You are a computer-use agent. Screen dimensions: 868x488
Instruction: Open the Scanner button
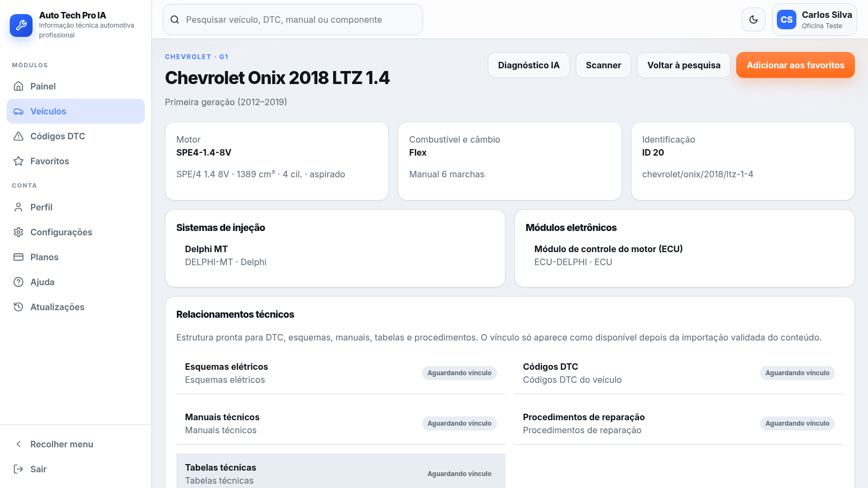(x=603, y=65)
